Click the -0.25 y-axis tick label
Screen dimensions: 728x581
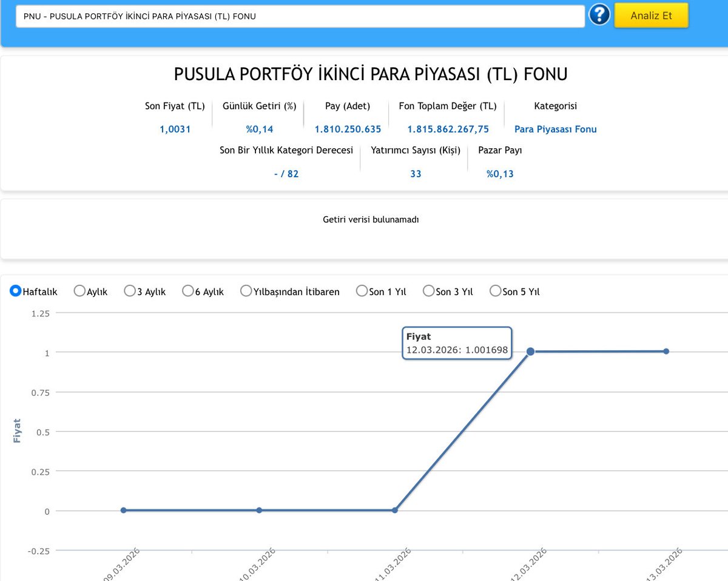point(38,551)
